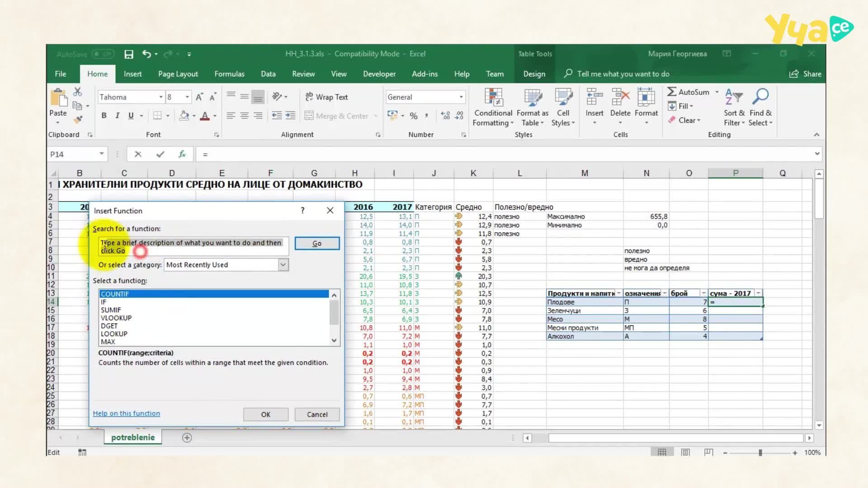The width and height of the screenshot is (868, 488).
Task: Switch to Page Break Preview view icon
Action: tap(709, 452)
